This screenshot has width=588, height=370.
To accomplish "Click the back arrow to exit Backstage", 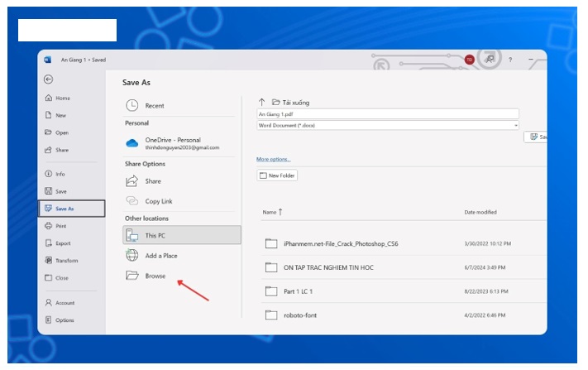I will pyautogui.click(x=48, y=79).
